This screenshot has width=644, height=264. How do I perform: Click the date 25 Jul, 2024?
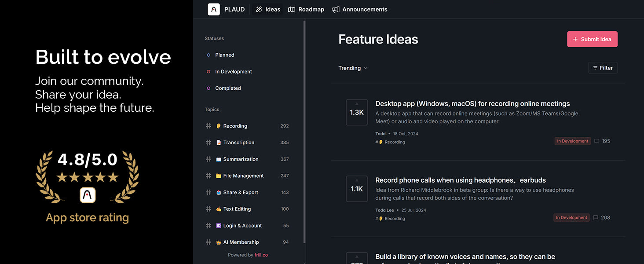414,210
